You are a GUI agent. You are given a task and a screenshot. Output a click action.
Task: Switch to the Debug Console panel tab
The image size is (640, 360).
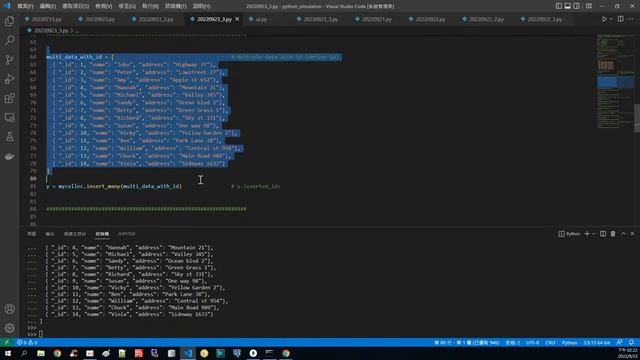(75, 234)
